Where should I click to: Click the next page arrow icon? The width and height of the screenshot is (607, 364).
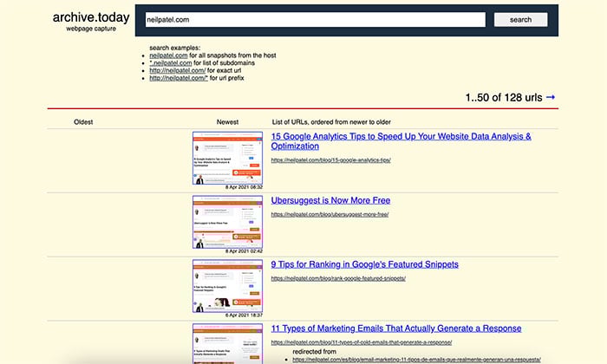click(x=550, y=97)
